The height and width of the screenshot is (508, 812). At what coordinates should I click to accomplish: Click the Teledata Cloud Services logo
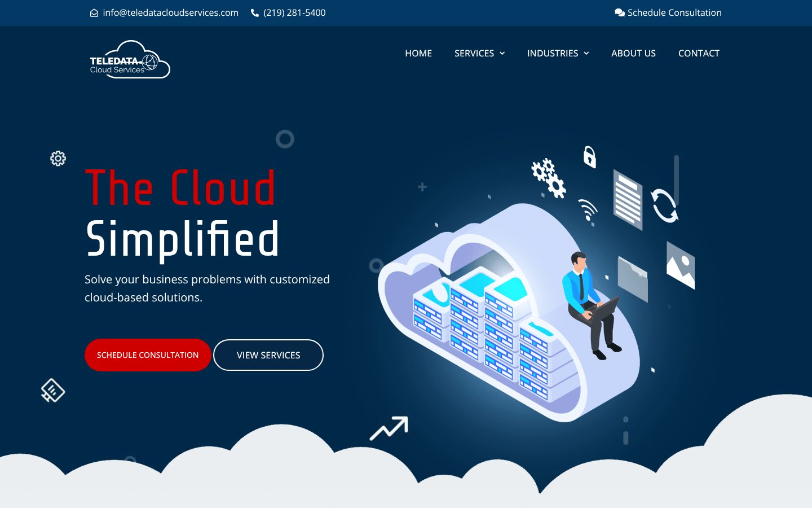coord(130,59)
